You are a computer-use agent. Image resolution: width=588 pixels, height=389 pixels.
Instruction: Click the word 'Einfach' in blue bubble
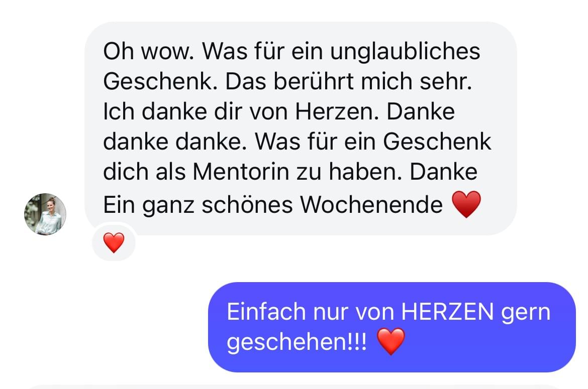(266, 312)
